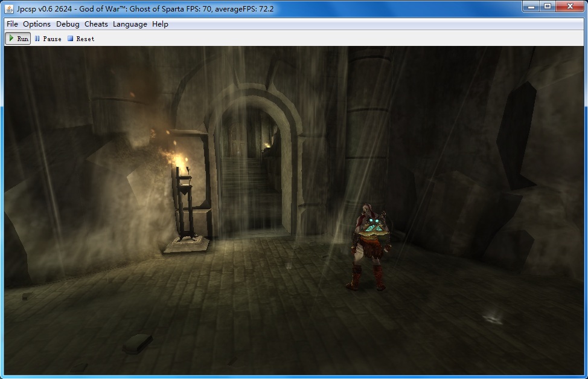Maximize the Jpcsp window
This screenshot has height=379, width=588.
click(548, 6)
